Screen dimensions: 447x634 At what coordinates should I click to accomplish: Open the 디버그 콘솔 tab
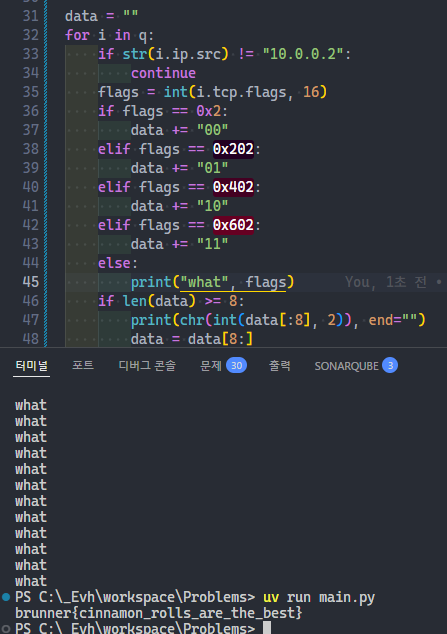point(147,366)
